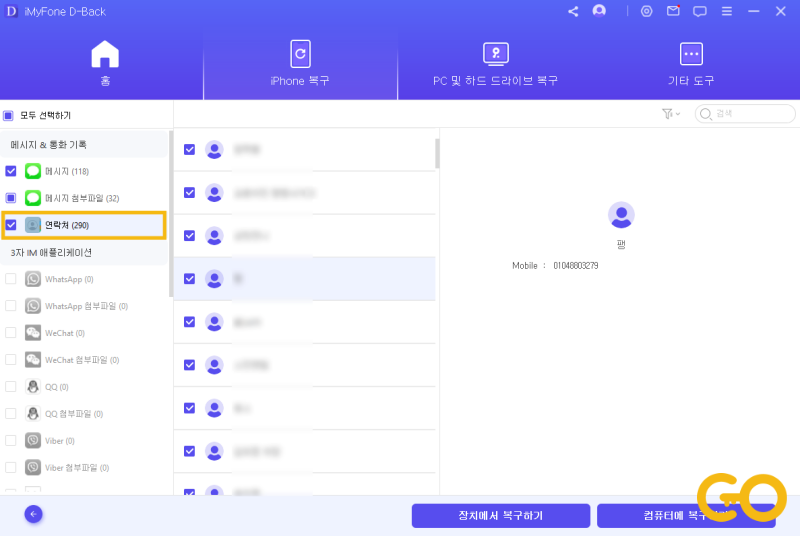Viewport: 800px width, 536px height.
Task: Click the QQ (0) penguin icon
Action: click(x=33, y=387)
